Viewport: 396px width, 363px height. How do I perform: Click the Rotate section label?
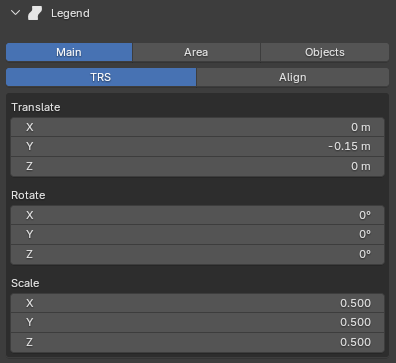pyautogui.click(x=28, y=195)
